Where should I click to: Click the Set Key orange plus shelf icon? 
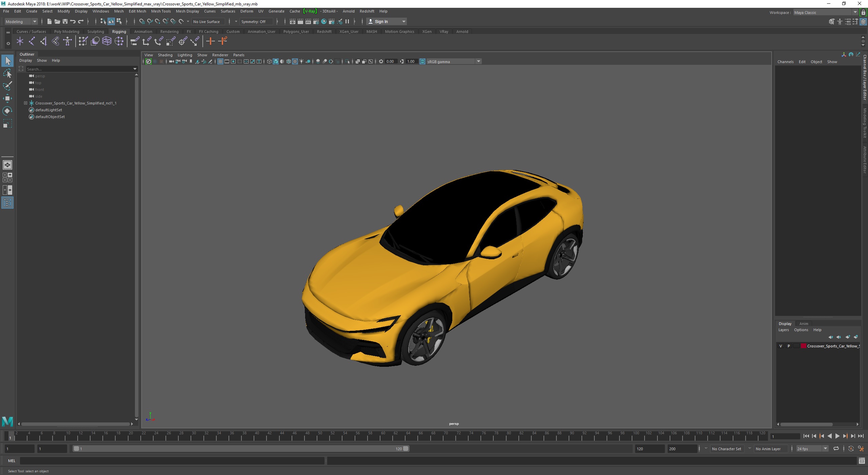click(x=210, y=41)
